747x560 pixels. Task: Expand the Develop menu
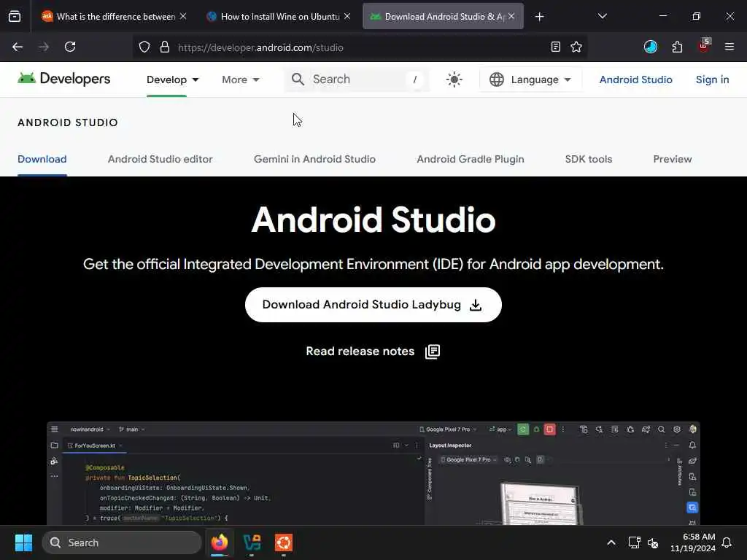172,79
